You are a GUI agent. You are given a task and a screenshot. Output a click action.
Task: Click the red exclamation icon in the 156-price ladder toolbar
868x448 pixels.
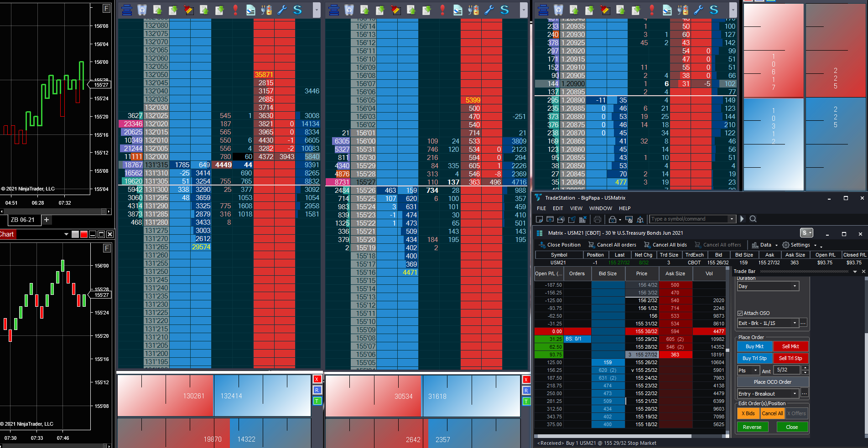[442, 10]
